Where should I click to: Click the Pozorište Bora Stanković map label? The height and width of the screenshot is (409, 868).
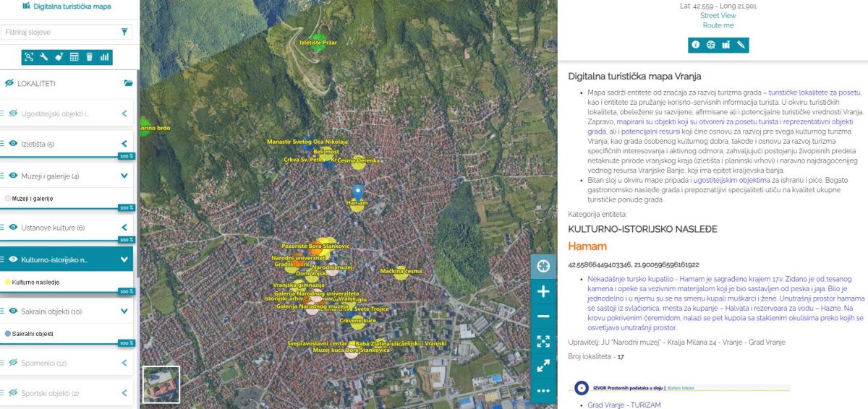click(x=315, y=246)
